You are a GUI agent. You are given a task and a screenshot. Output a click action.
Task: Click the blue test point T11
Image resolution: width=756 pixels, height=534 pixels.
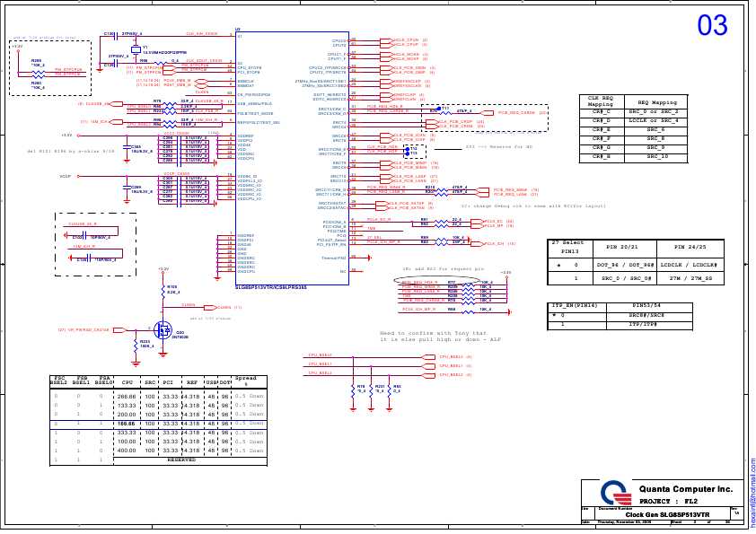441,109
